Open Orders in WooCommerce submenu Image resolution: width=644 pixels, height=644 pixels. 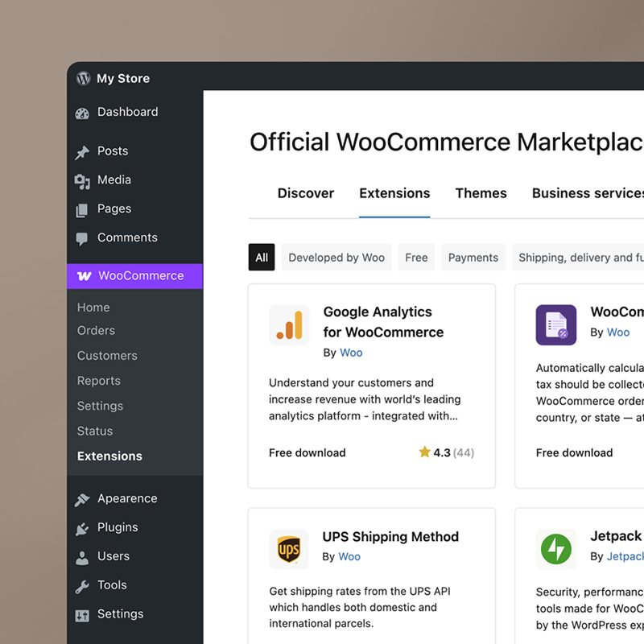point(96,331)
